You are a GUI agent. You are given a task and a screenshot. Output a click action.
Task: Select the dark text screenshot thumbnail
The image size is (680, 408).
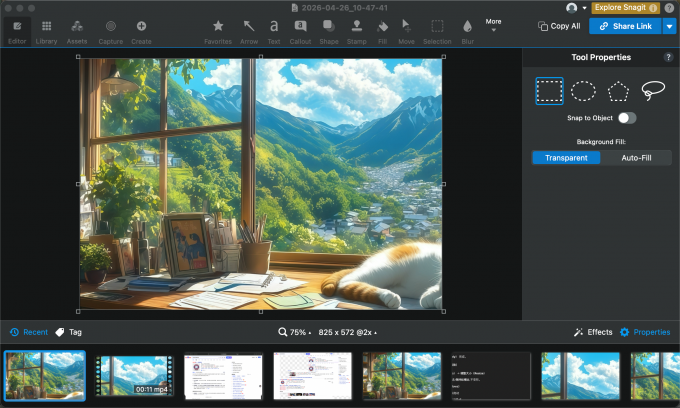491,376
